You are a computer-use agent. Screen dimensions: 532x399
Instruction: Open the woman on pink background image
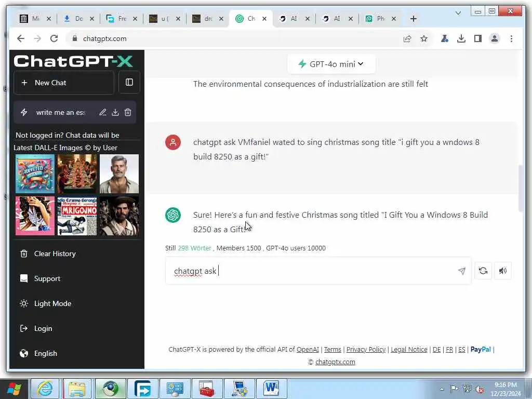[35, 216]
